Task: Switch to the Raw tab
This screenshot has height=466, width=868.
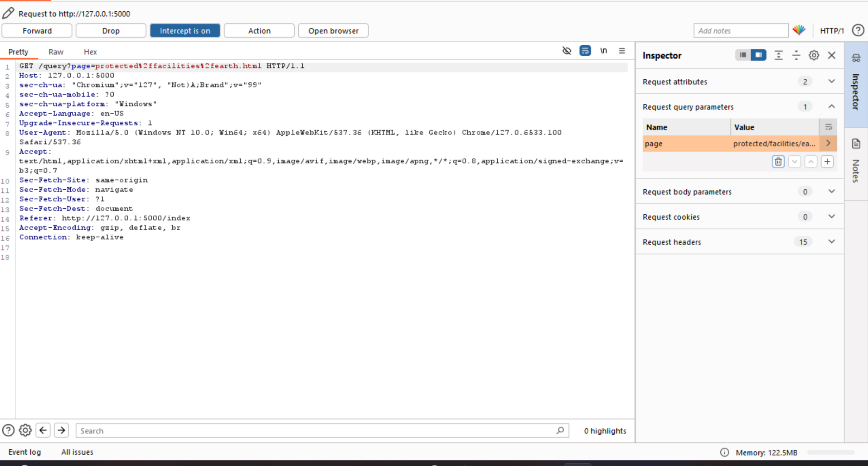Action: click(x=56, y=52)
